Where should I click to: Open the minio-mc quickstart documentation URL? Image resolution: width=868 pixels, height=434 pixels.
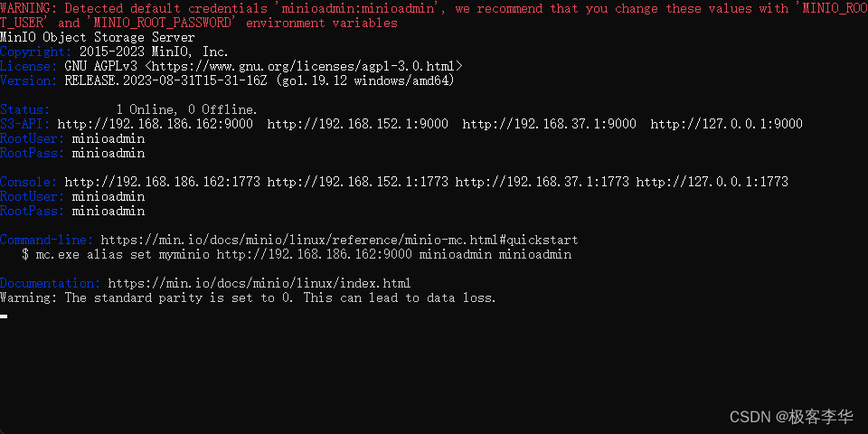[x=339, y=240]
